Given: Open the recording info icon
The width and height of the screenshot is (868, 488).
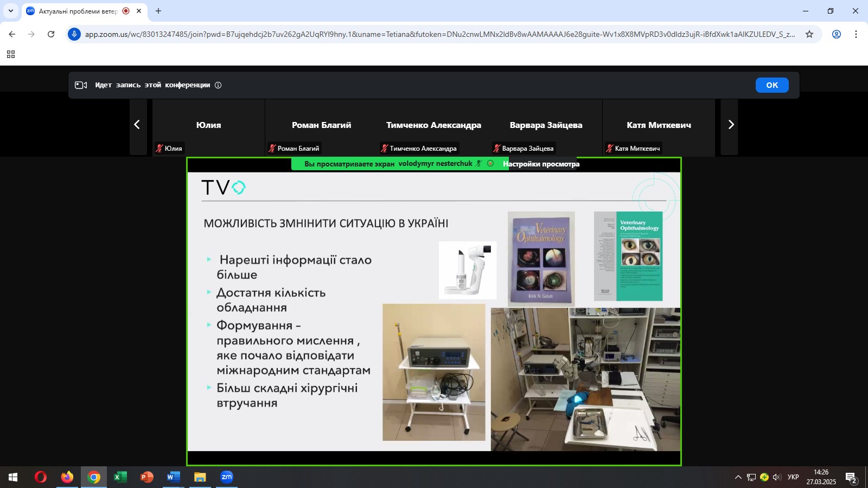Looking at the screenshot, I should (218, 85).
